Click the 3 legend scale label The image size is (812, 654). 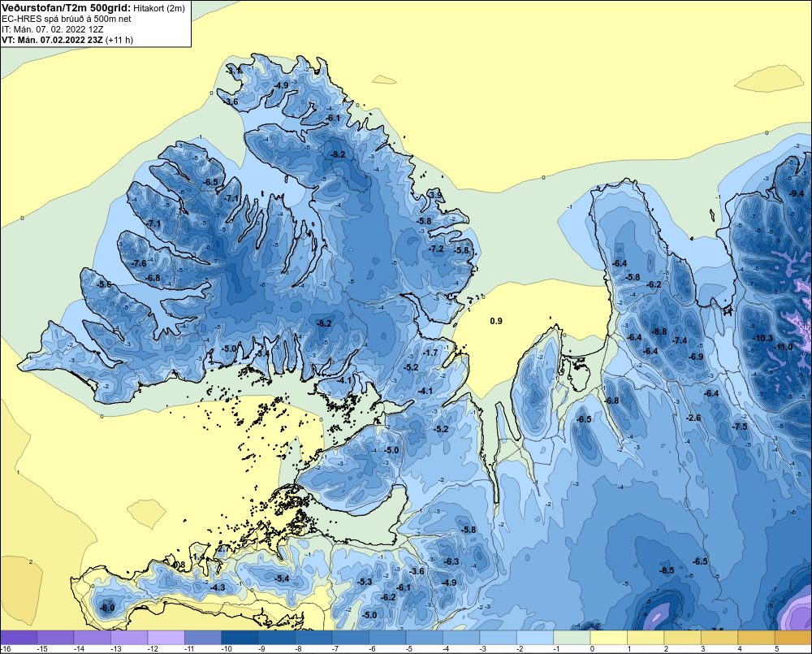(702, 649)
